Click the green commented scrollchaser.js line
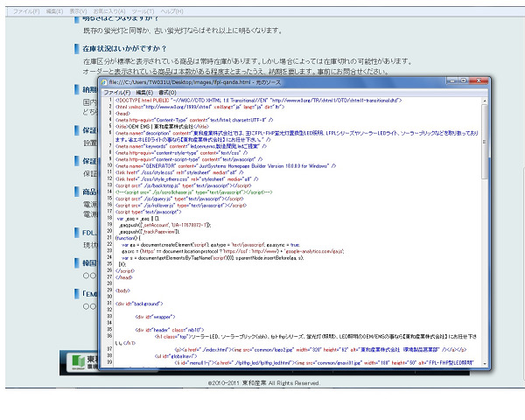This screenshot has height=420, width=525. pyautogui.click(x=194, y=192)
